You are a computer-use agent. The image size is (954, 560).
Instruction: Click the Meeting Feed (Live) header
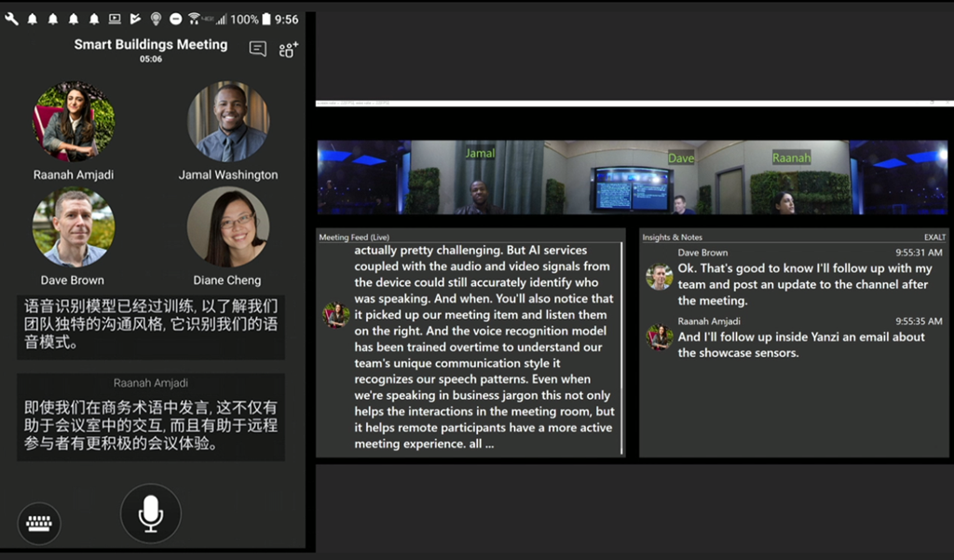pyautogui.click(x=354, y=238)
